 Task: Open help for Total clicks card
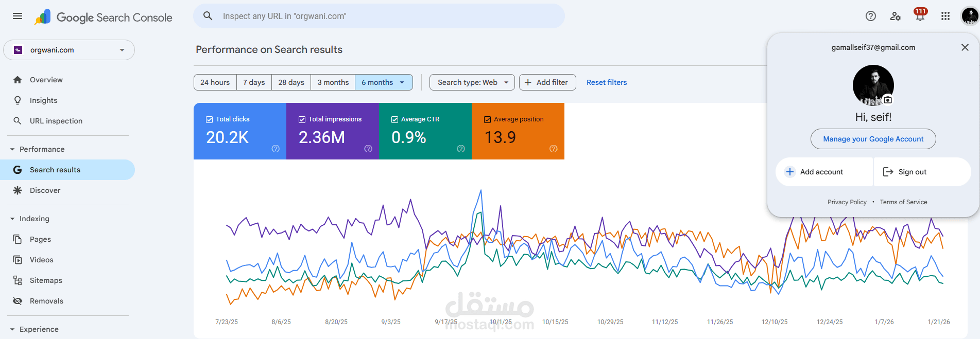(x=276, y=149)
